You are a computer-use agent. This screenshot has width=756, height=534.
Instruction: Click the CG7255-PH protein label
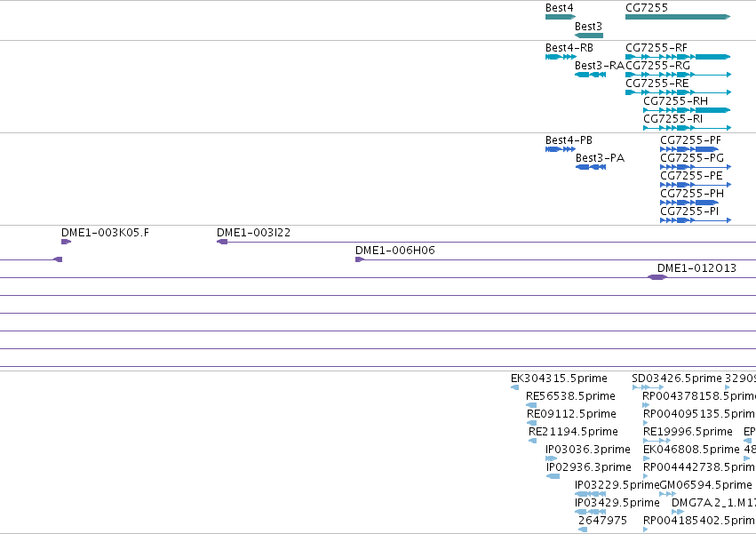[692, 194]
